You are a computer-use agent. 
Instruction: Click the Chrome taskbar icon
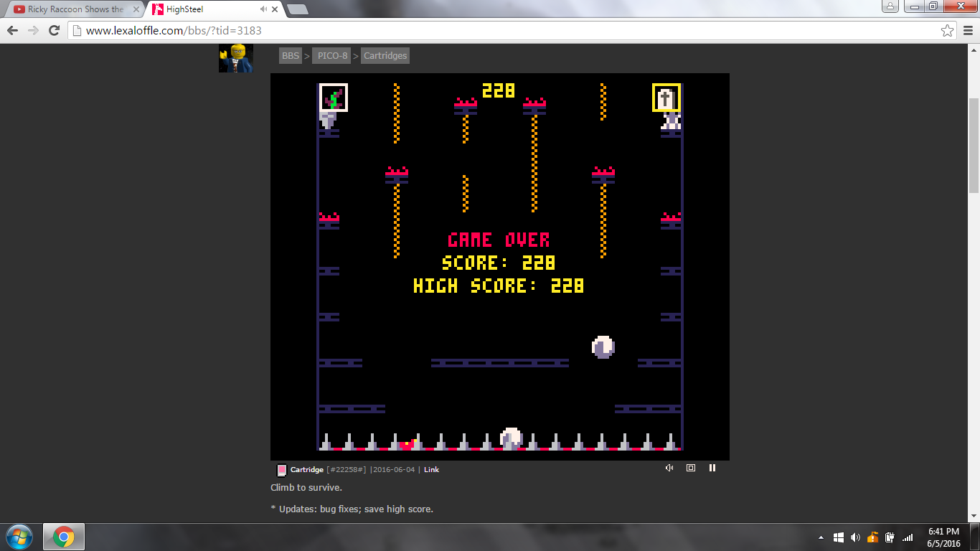click(x=64, y=537)
